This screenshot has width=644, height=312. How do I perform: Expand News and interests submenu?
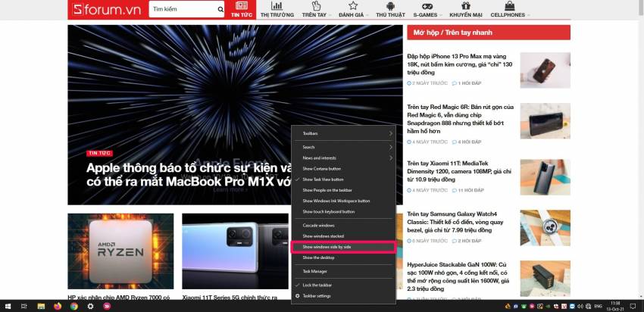(343, 158)
